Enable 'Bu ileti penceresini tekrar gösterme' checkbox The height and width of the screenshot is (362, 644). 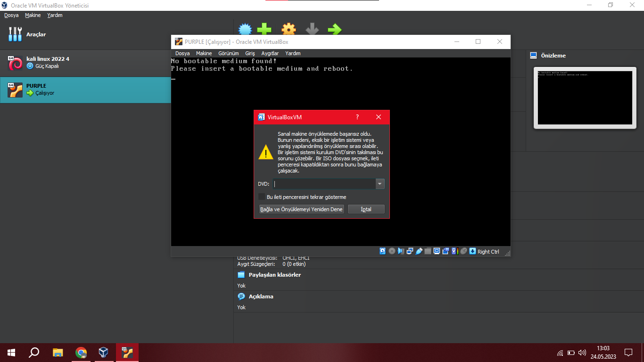pos(262,197)
